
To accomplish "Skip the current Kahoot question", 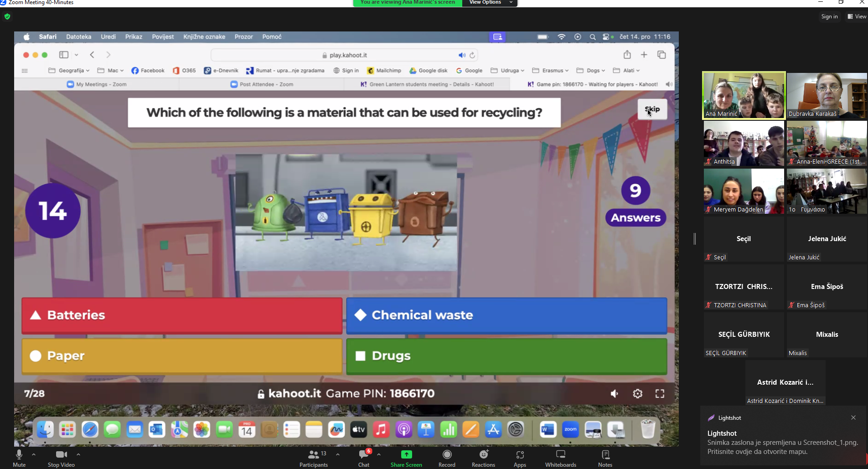I will (x=652, y=109).
